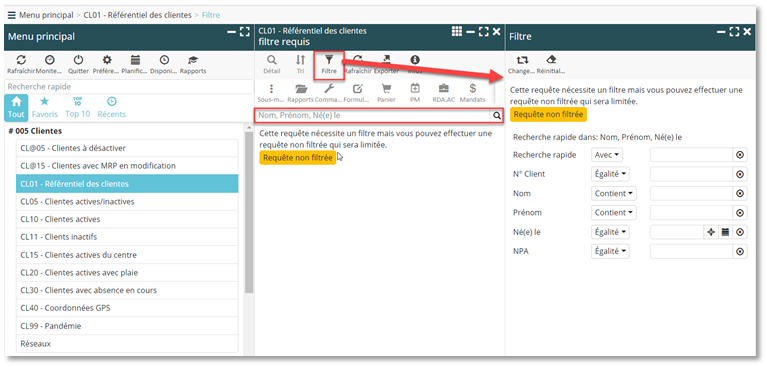Image resolution: width=767 pixels, height=367 pixels.
Task: Open the grid icon in CL01 panel header
Action: coord(456,32)
